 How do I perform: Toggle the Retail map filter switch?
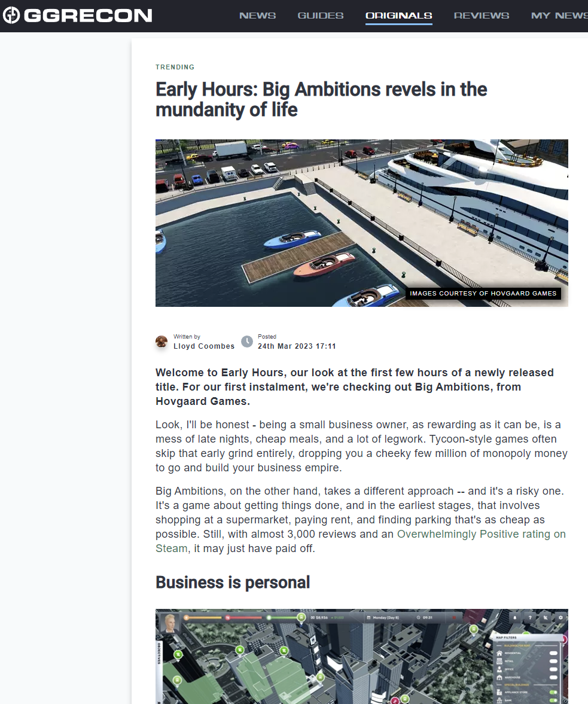pos(553,662)
